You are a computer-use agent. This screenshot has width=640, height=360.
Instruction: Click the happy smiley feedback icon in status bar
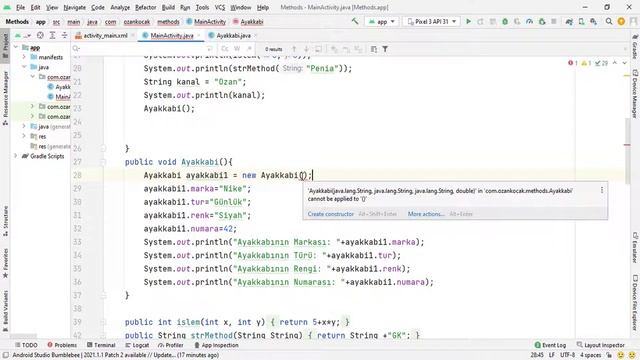tap(621, 355)
